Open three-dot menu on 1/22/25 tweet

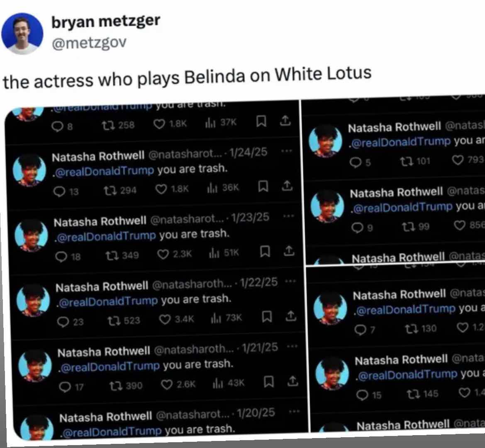(x=290, y=281)
